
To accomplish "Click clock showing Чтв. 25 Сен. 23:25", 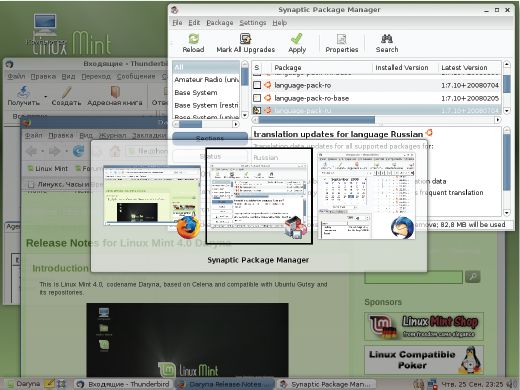I will point(472,384).
